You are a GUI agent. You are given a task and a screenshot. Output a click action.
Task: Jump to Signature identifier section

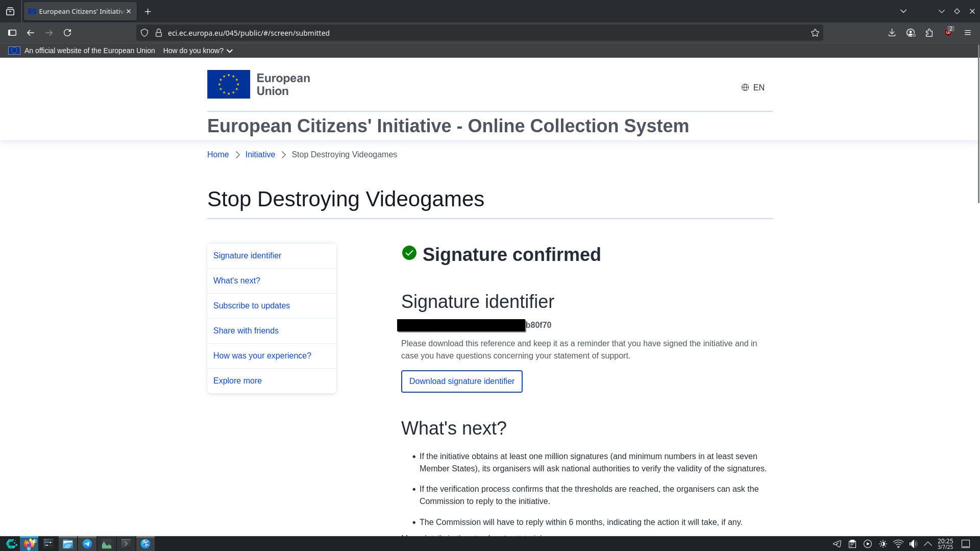pyautogui.click(x=272, y=256)
